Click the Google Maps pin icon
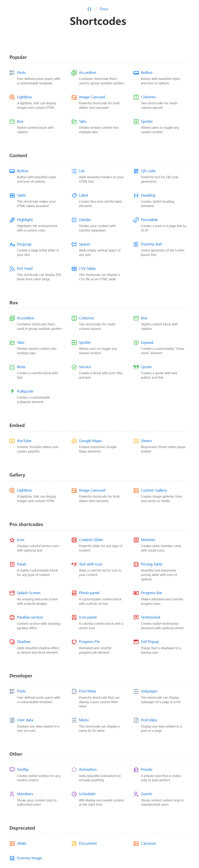The height and width of the screenshot is (868, 199). tap(74, 441)
